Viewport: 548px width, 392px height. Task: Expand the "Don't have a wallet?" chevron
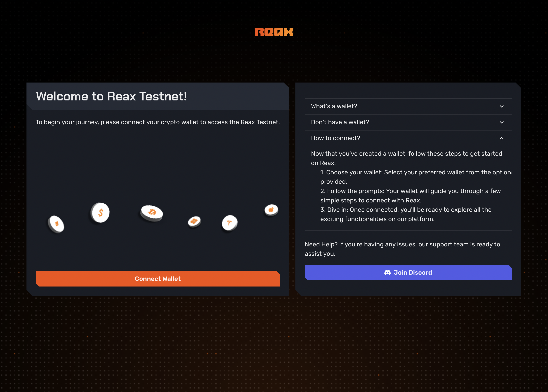[x=501, y=122]
